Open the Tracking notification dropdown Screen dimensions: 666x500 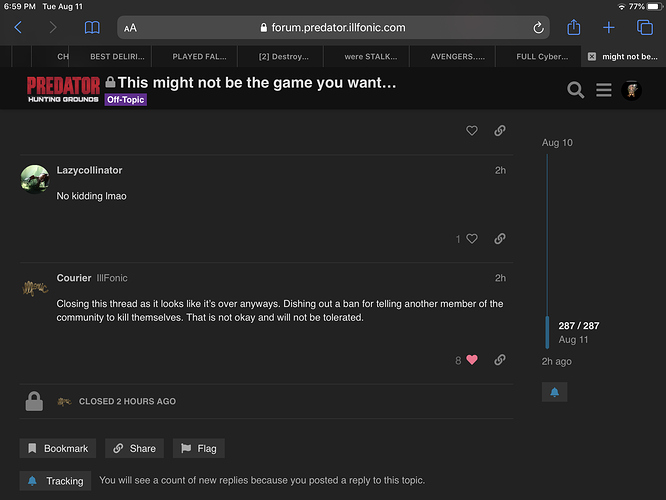(x=55, y=481)
